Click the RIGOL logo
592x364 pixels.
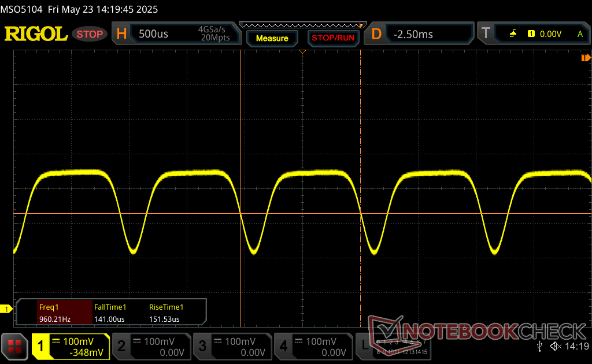click(36, 34)
